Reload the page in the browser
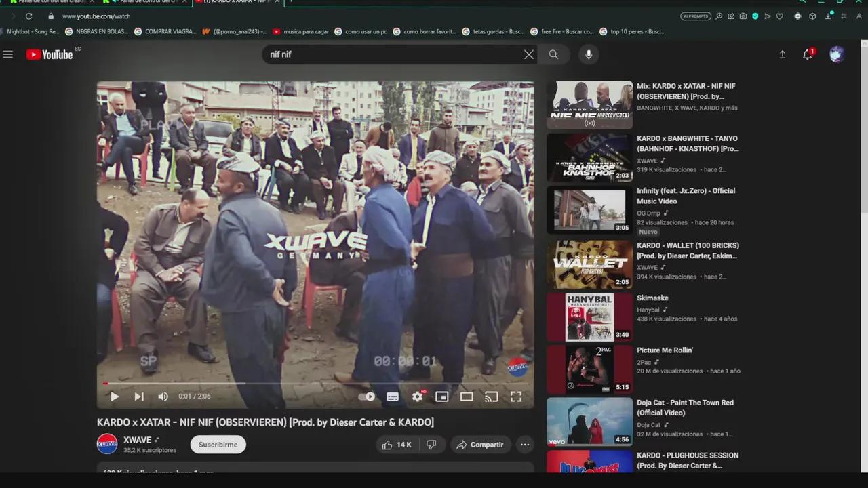This screenshot has height=488, width=868. 28,16
